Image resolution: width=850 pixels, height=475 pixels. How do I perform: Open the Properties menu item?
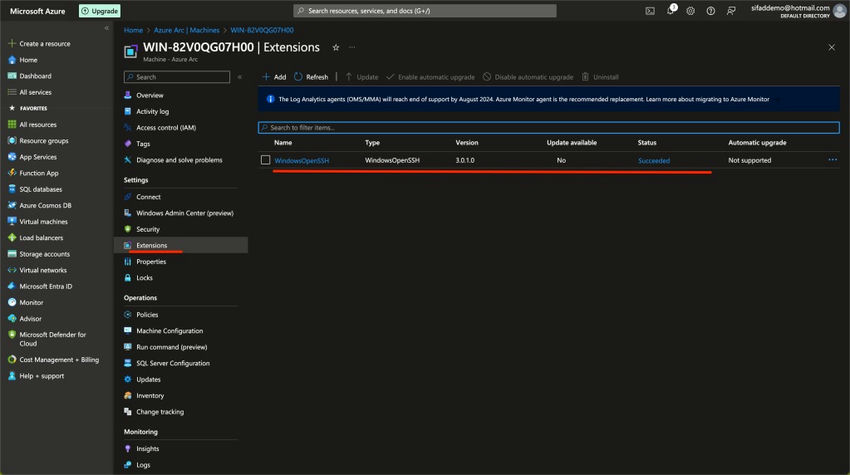(x=151, y=261)
